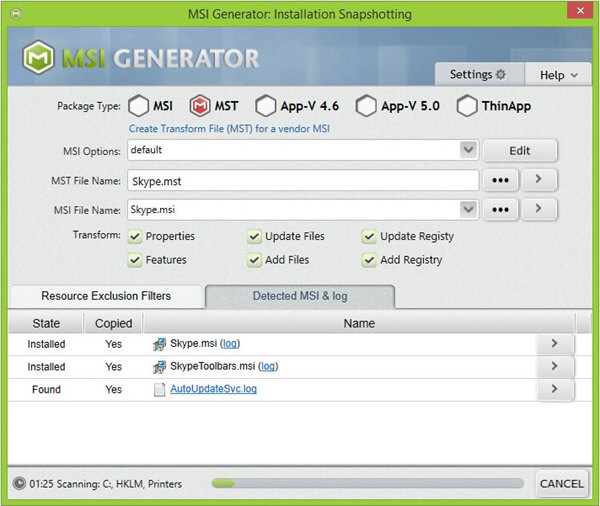
Task: Open the MSI File Name dropdown
Action: click(x=468, y=209)
